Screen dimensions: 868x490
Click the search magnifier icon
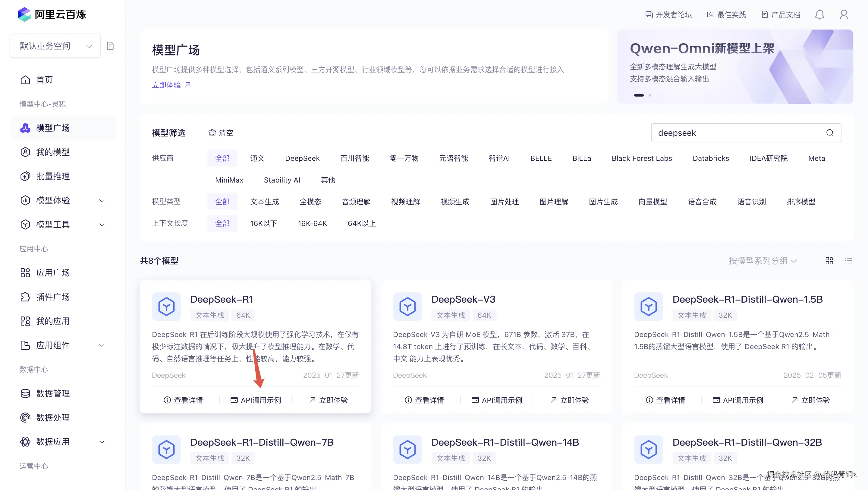830,133
